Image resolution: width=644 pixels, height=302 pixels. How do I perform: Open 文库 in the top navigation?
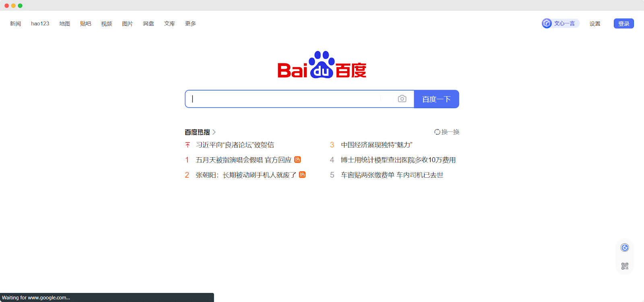(169, 24)
